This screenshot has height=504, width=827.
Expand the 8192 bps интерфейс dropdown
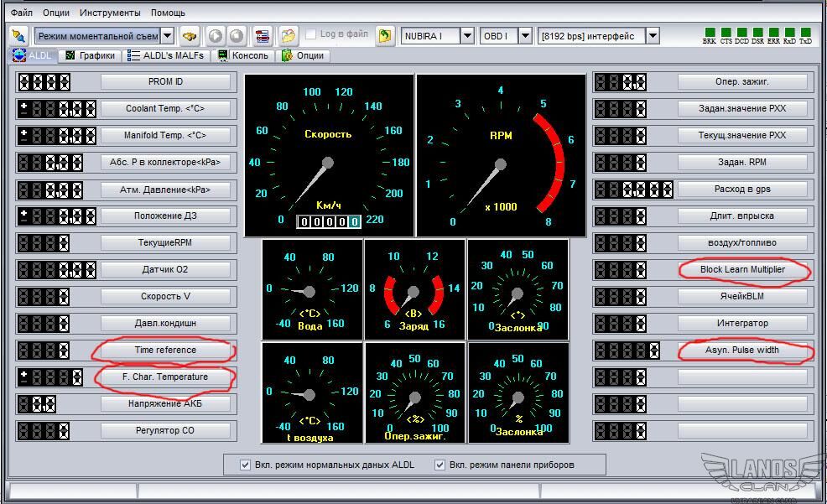[x=652, y=36]
